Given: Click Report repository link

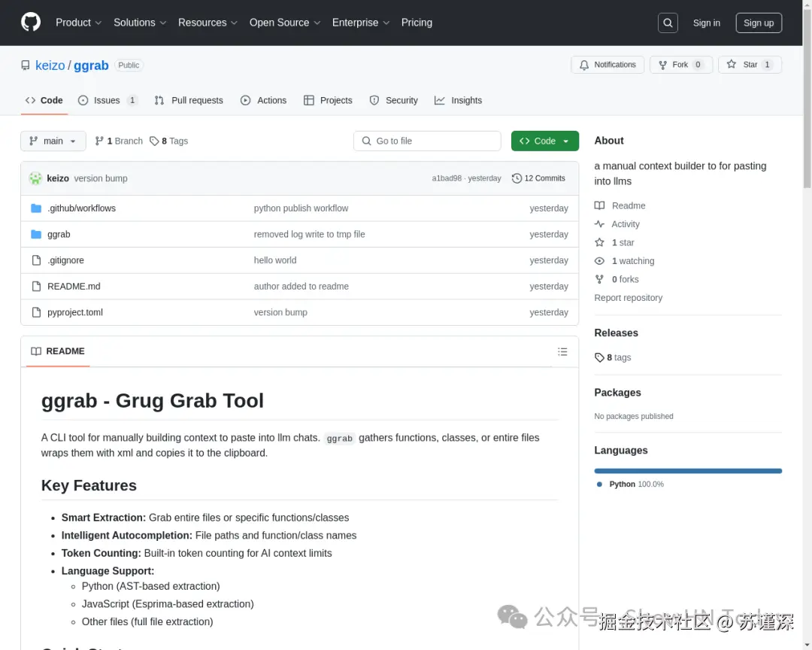Looking at the screenshot, I should (628, 298).
